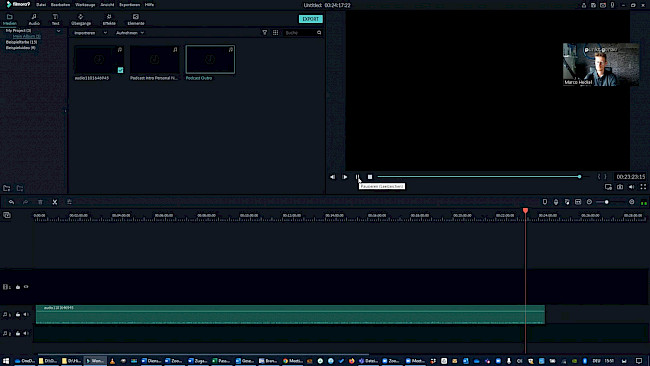Open the Datei menu
Image resolution: width=650 pixels, height=366 pixels.
click(x=41, y=5)
